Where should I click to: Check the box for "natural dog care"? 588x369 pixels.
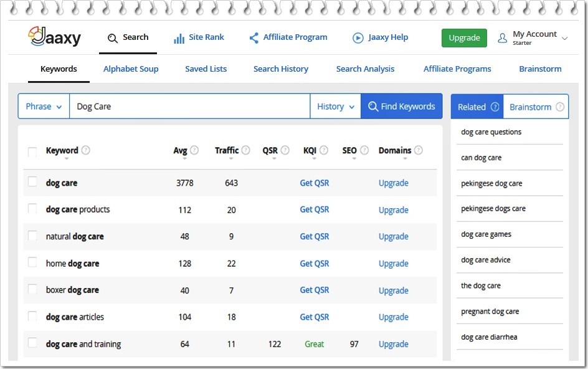(x=32, y=236)
